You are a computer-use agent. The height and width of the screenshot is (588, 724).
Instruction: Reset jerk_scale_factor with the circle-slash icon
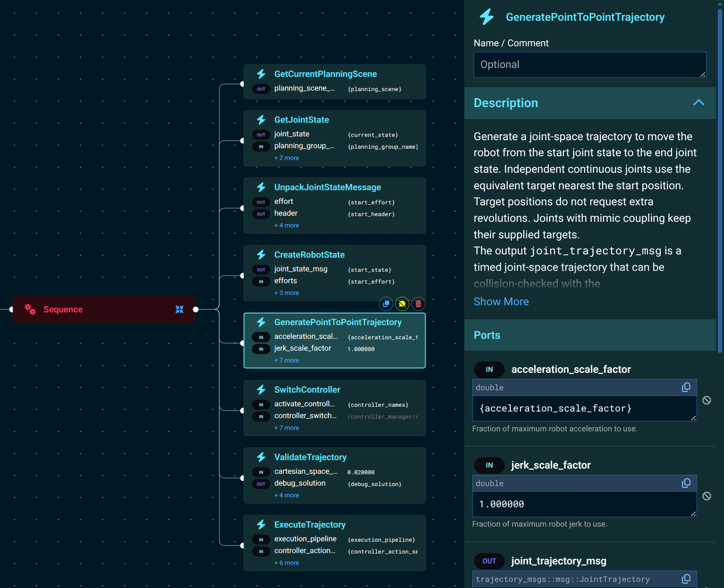tap(707, 496)
